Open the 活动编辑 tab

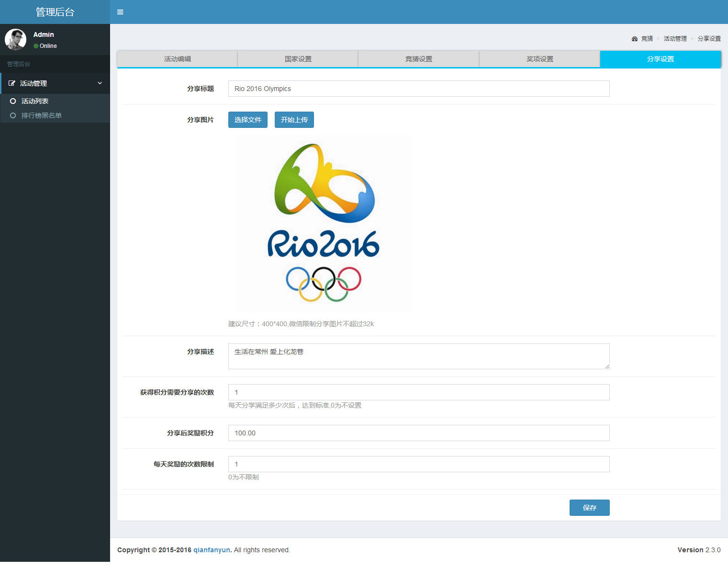pos(178,59)
